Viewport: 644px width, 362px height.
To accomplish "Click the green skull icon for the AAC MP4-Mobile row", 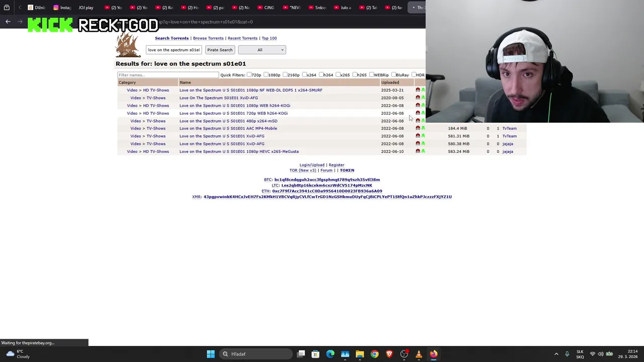I will click(423, 128).
